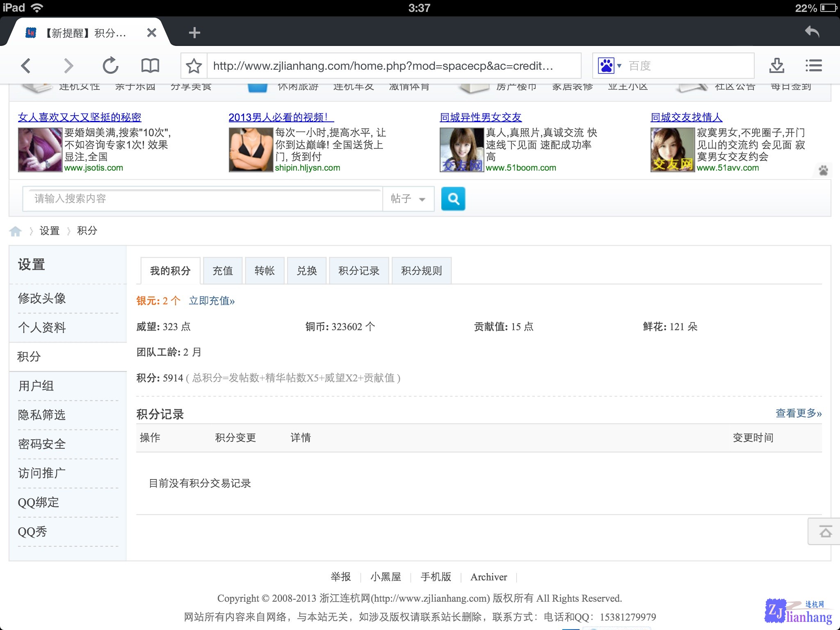Switch to the 我的积分 tab
The image size is (840, 630).
click(170, 271)
